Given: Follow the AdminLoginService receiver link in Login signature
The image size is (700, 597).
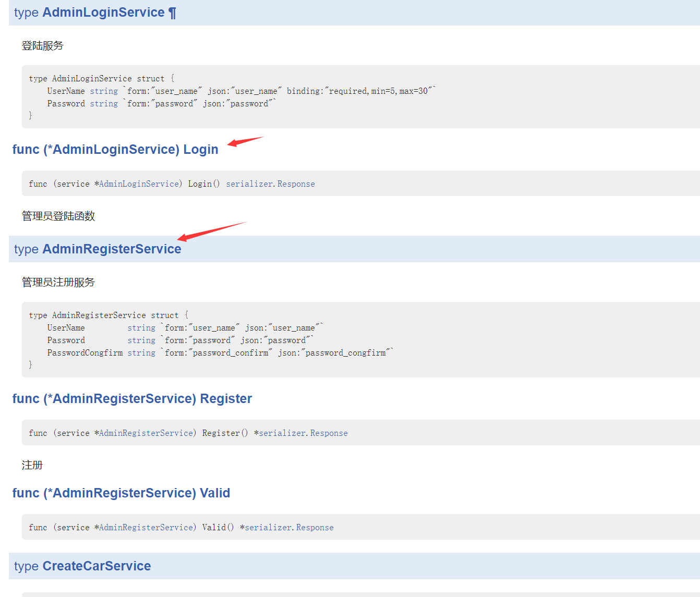Looking at the screenshot, I should click(139, 184).
